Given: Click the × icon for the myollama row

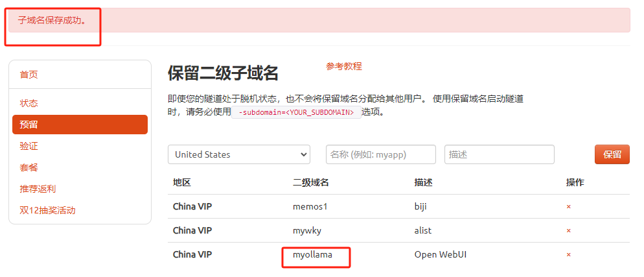Looking at the screenshot, I should point(568,255).
